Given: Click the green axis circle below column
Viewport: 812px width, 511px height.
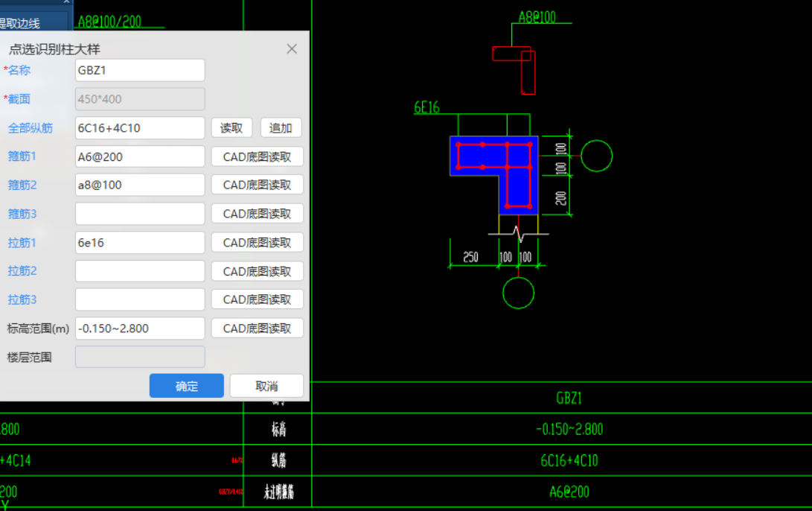Looking at the screenshot, I should point(518,293).
